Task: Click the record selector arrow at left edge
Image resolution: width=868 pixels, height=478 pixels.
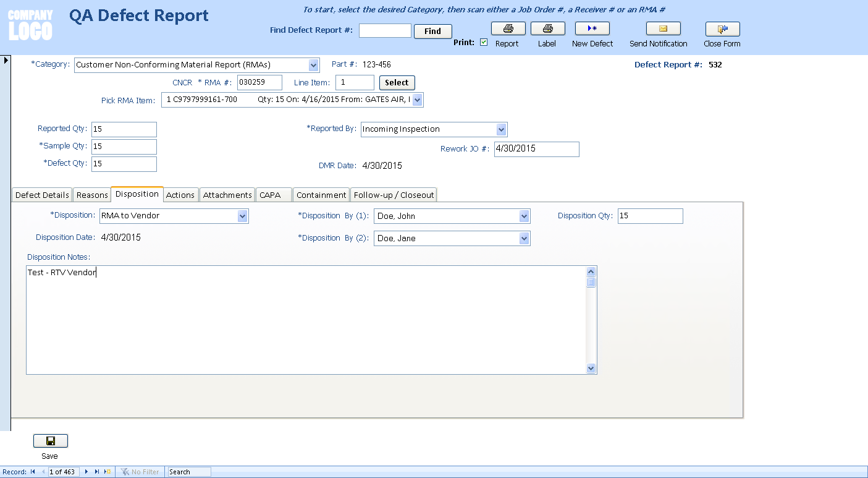Action: click(x=6, y=60)
